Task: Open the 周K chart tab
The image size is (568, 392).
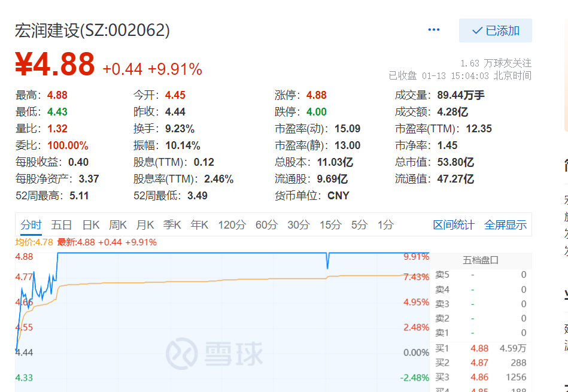Action: point(118,225)
